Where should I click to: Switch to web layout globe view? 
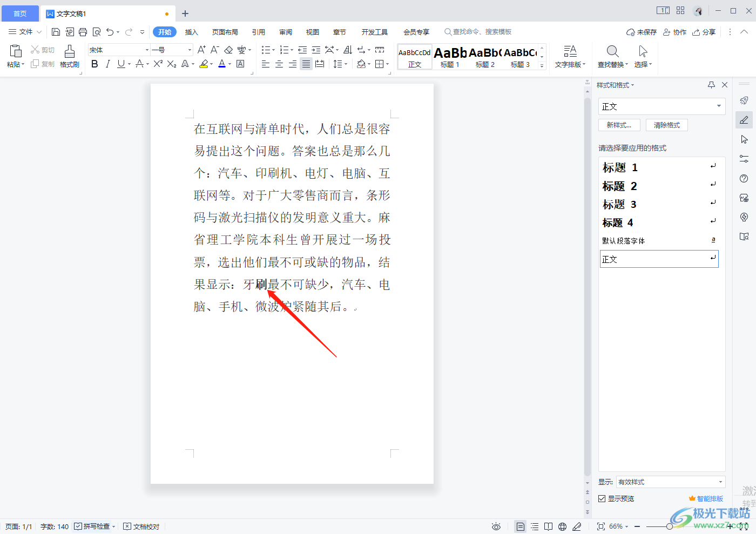click(563, 526)
